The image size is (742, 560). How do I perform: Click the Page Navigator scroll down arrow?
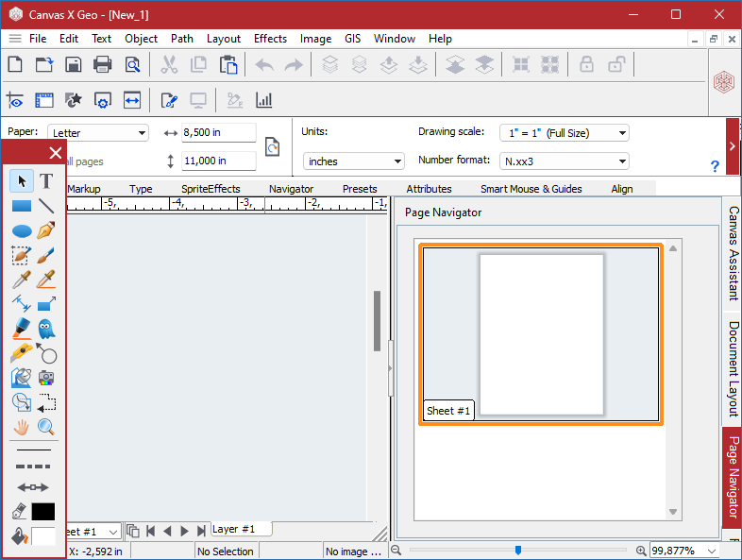tap(673, 512)
